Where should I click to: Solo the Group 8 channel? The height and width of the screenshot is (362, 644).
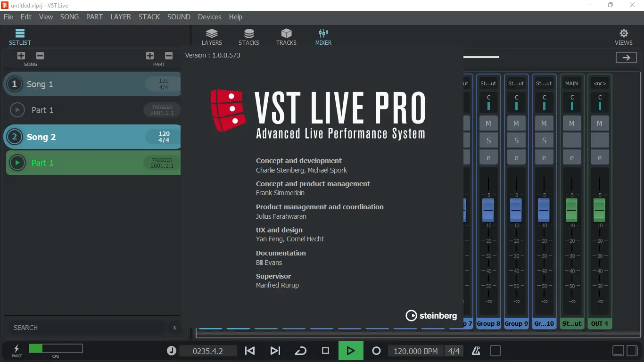[x=488, y=140]
